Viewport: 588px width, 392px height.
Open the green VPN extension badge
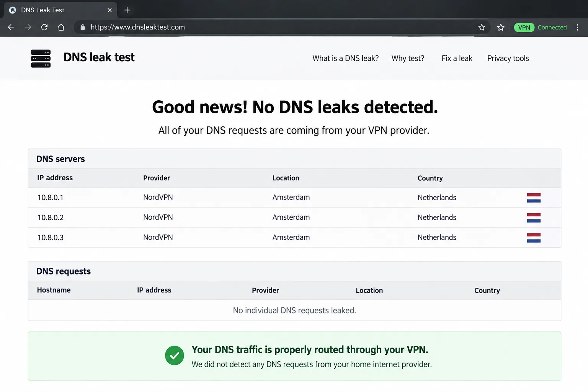[524, 27]
